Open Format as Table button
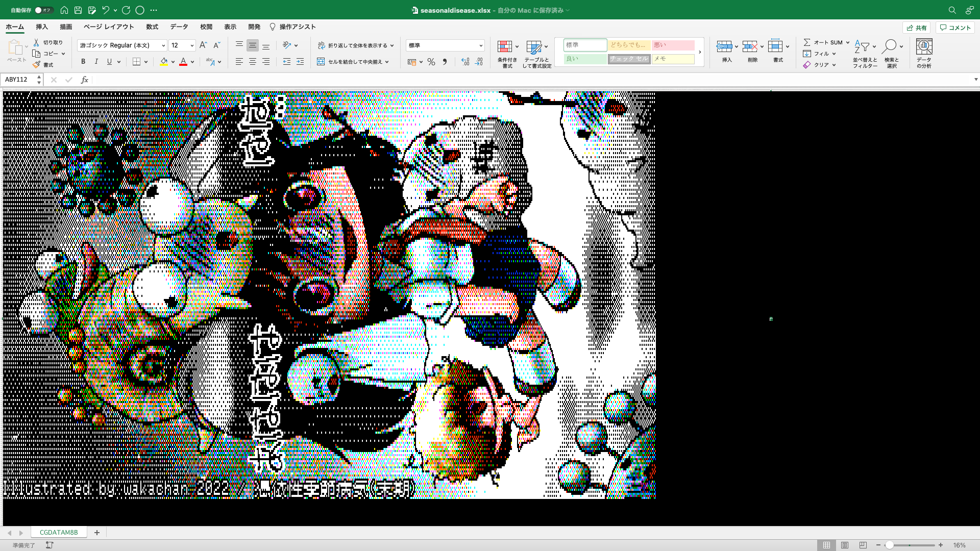The image size is (980, 551). 537,54
